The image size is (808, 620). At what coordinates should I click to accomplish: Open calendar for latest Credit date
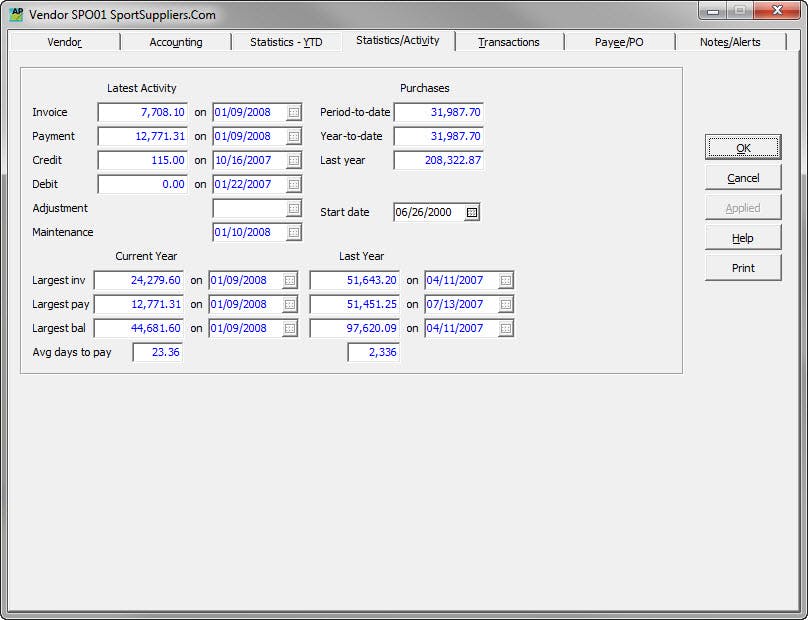(x=294, y=160)
